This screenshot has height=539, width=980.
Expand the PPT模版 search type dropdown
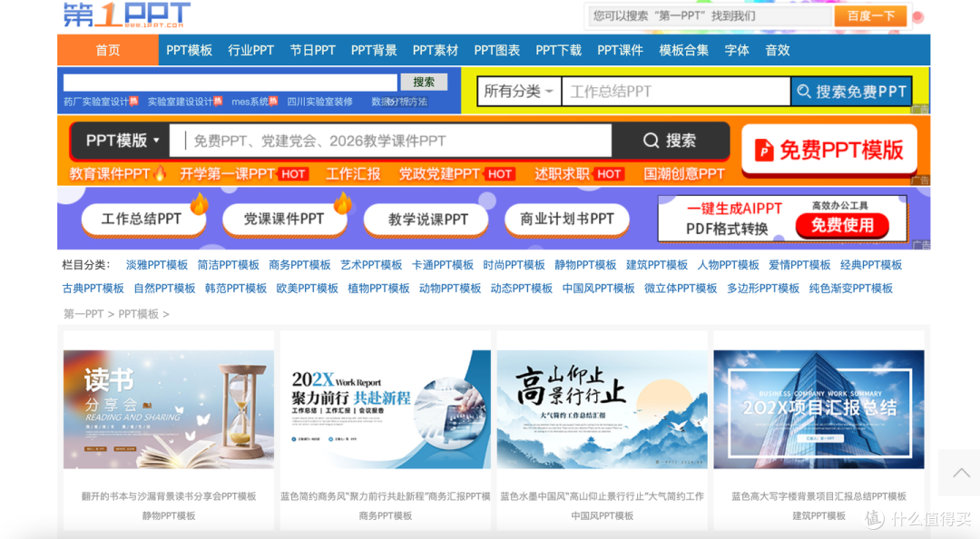click(122, 140)
